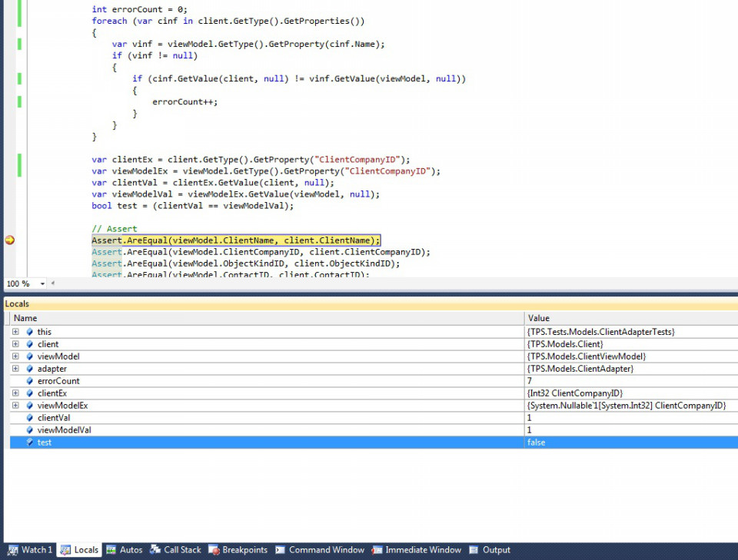Expand the 'this' variable node
The height and width of the screenshot is (560, 738).
tap(15, 332)
